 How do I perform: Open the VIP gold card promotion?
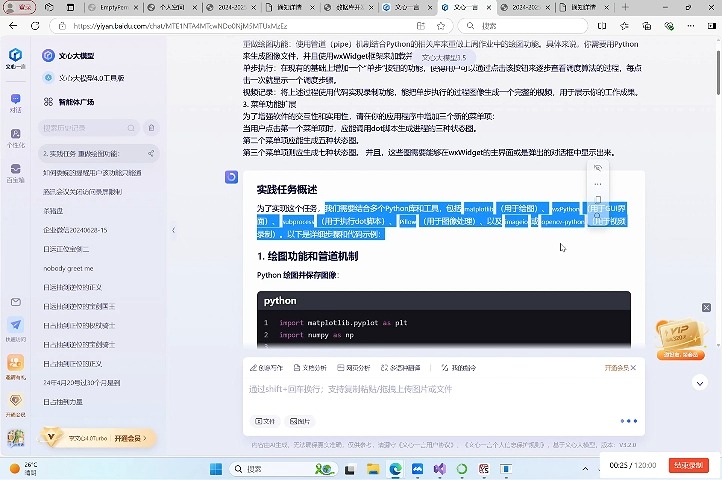[681, 339]
